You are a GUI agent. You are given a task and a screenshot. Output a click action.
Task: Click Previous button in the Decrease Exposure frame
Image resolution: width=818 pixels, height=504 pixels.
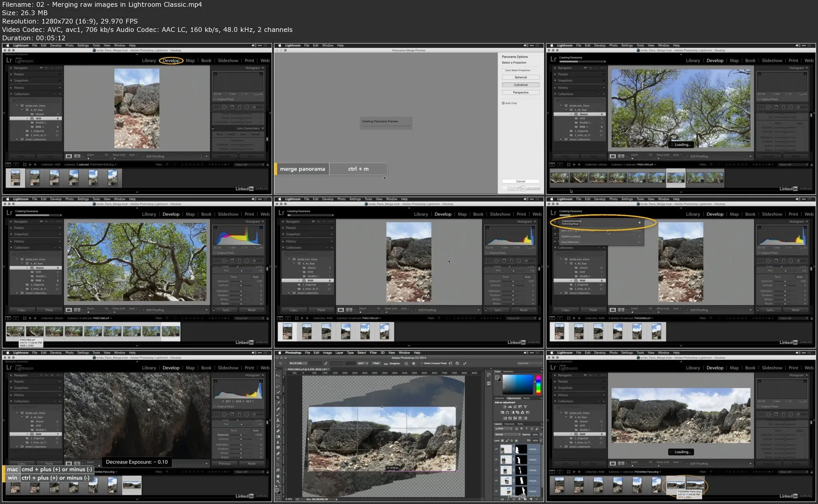tap(224, 463)
